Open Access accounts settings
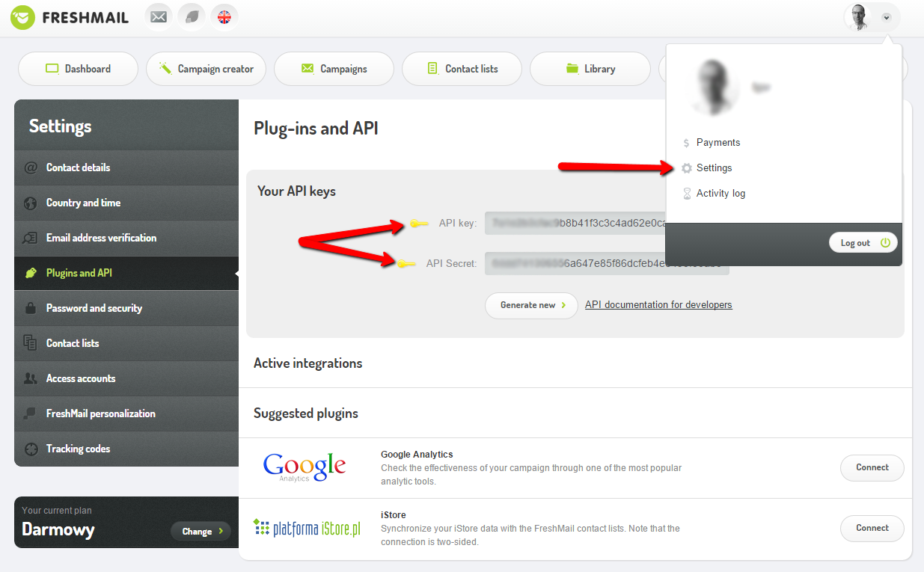The height and width of the screenshot is (572, 924). point(126,378)
